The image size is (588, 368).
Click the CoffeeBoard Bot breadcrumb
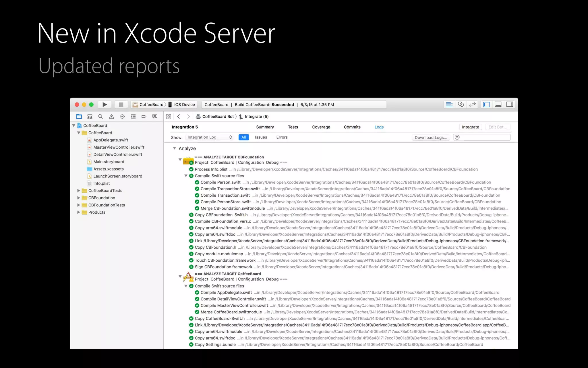[215, 116]
